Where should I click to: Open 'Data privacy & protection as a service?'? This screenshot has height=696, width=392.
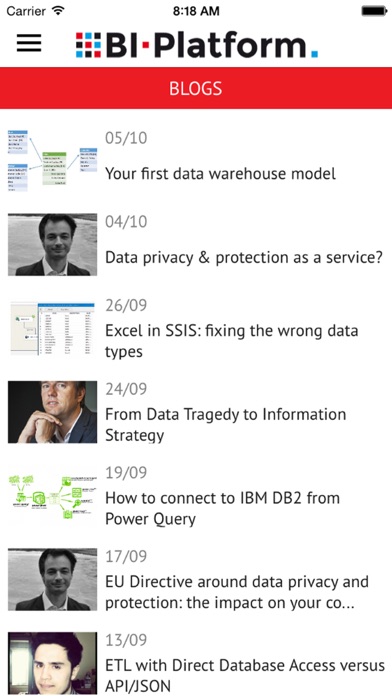coord(244,257)
